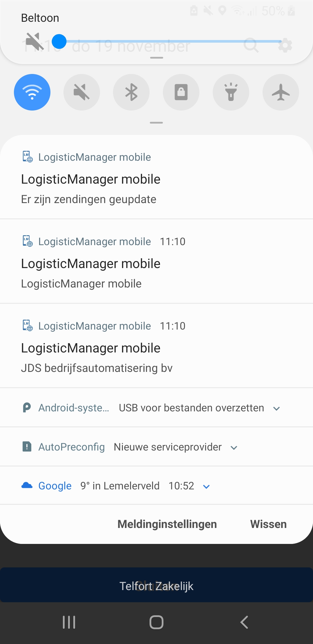313x644 pixels.
Task: Expand the Nieuwe serviceprovider notification
Action: (x=234, y=448)
